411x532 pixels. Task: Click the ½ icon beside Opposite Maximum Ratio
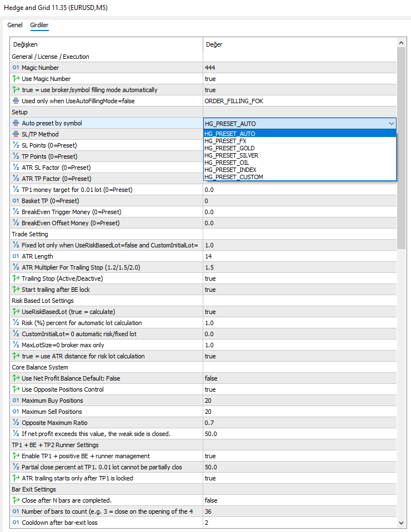pyautogui.click(x=16, y=422)
